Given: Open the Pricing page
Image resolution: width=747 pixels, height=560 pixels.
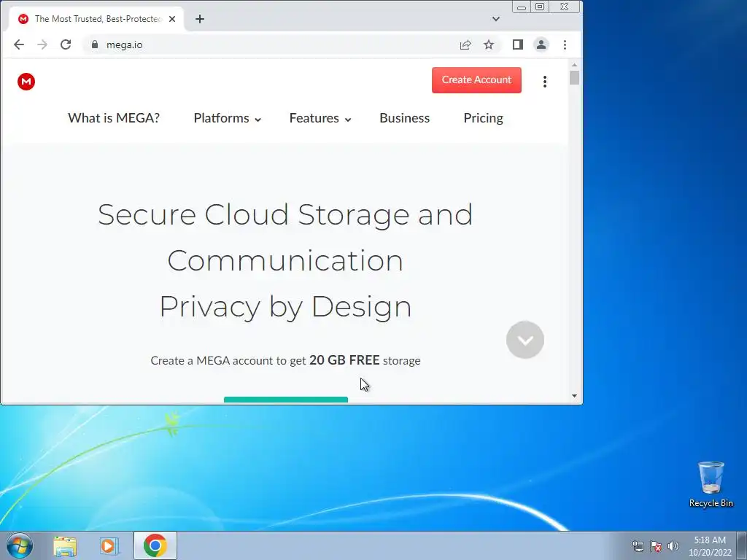Looking at the screenshot, I should point(483,118).
